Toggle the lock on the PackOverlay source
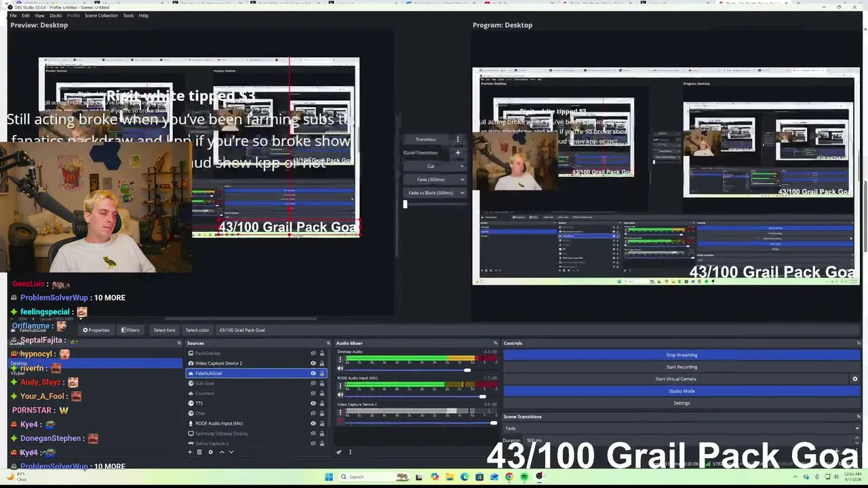 click(x=321, y=353)
